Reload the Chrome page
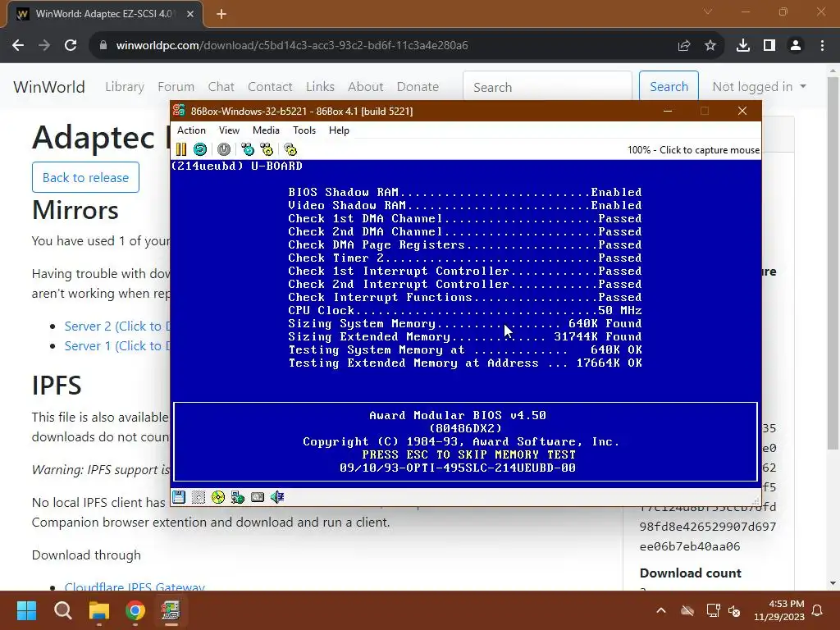This screenshot has height=630, width=840. pyautogui.click(x=71, y=46)
